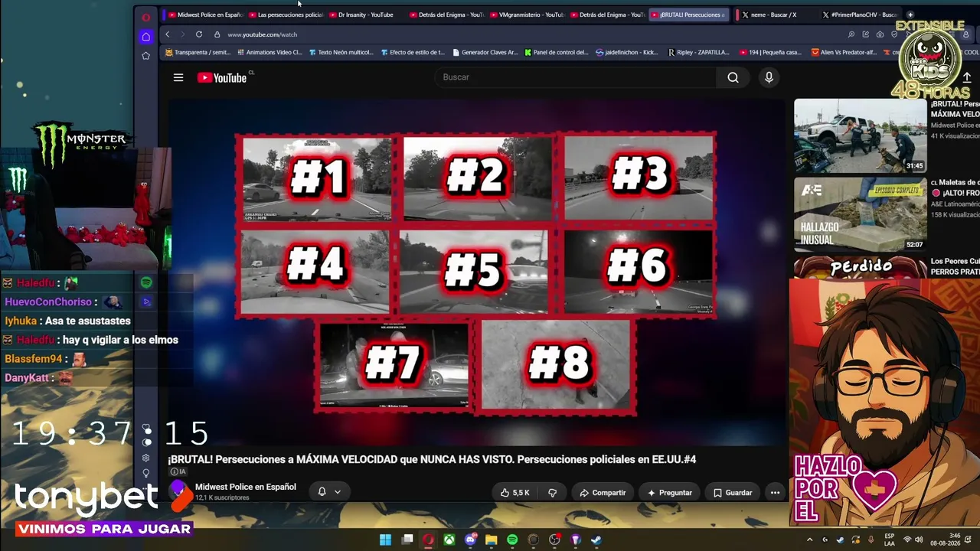Open Spotify from the taskbar
The image size is (980, 551).
[x=512, y=540]
